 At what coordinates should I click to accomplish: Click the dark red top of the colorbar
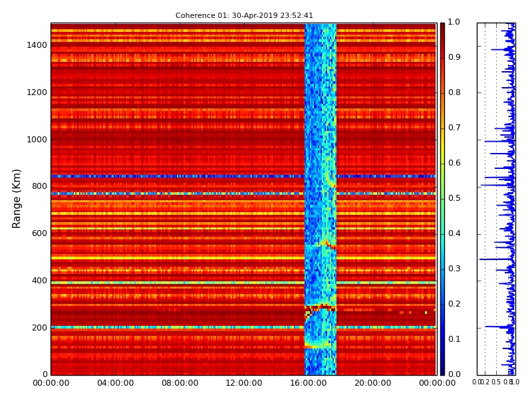click(x=442, y=29)
